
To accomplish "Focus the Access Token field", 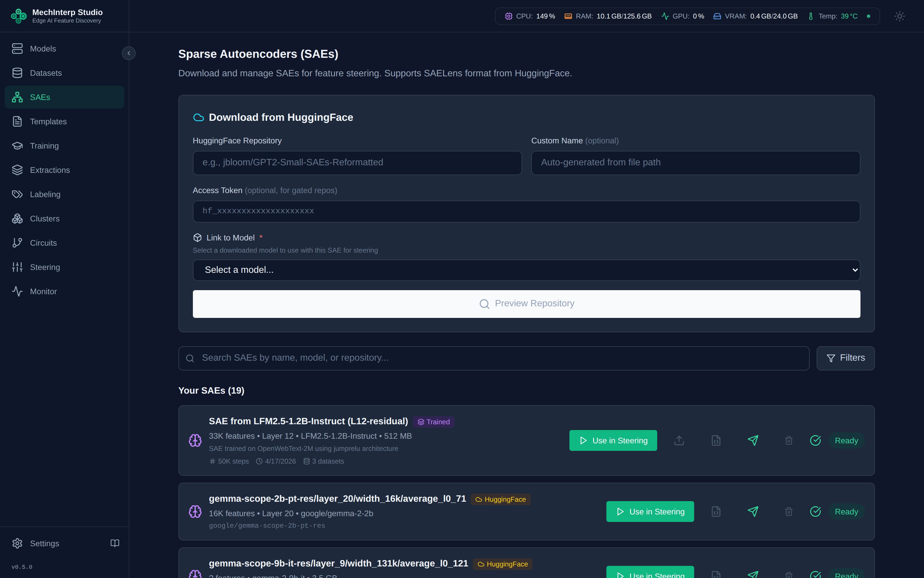I will (x=526, y=211).
